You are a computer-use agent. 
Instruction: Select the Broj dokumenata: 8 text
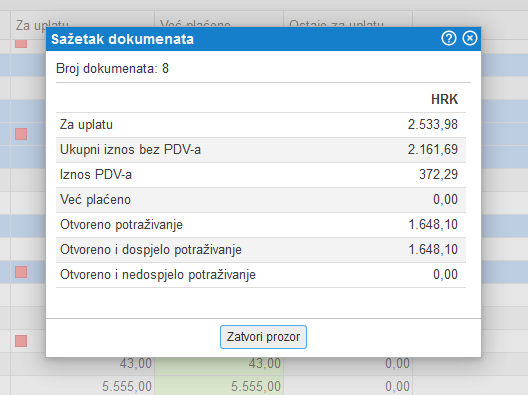pos(112,68)
